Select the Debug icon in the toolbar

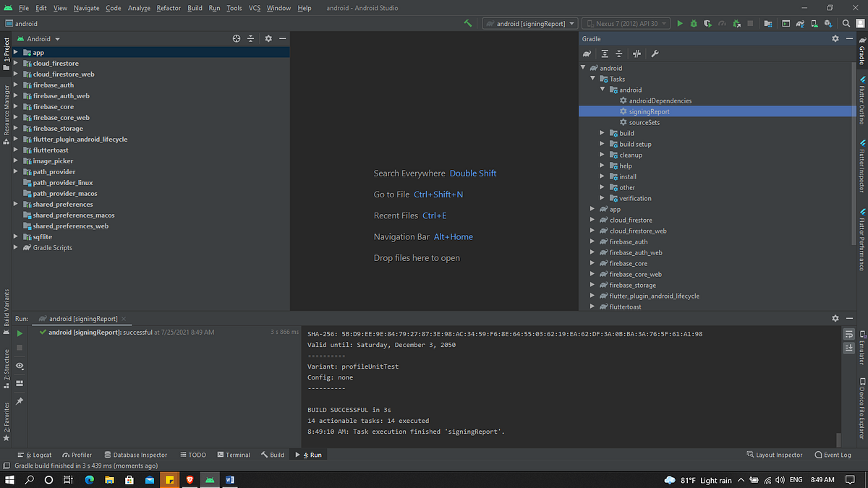pyautogui.click(x=693, y=23)
